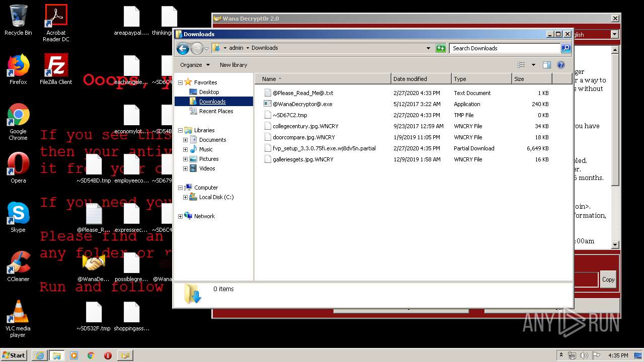Click the volume icon in system tray

pyautogui.click(x=584, y=355)
